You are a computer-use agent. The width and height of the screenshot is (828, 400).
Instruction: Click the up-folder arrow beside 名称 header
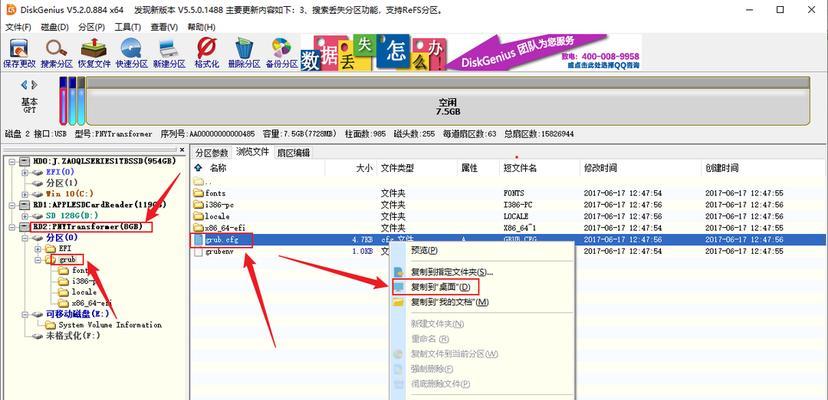pyautogui.click(x=198, y=168)
